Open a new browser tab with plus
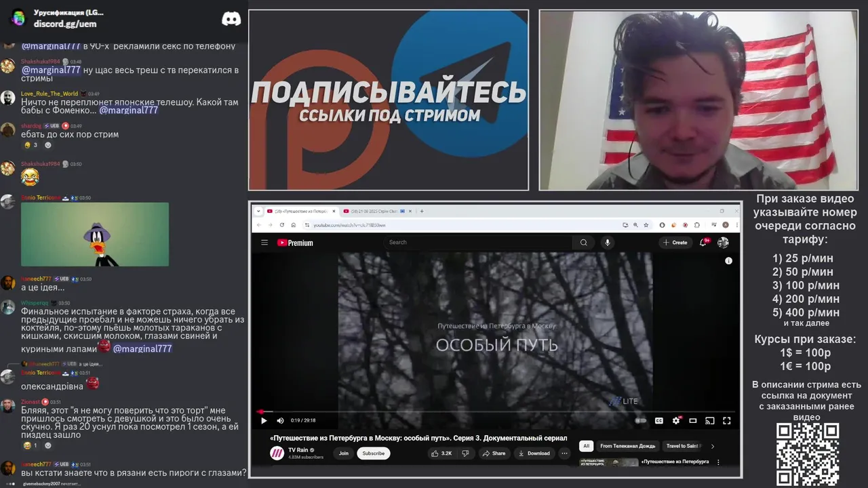This screenshot has height=488, width=868. [422, 211]
